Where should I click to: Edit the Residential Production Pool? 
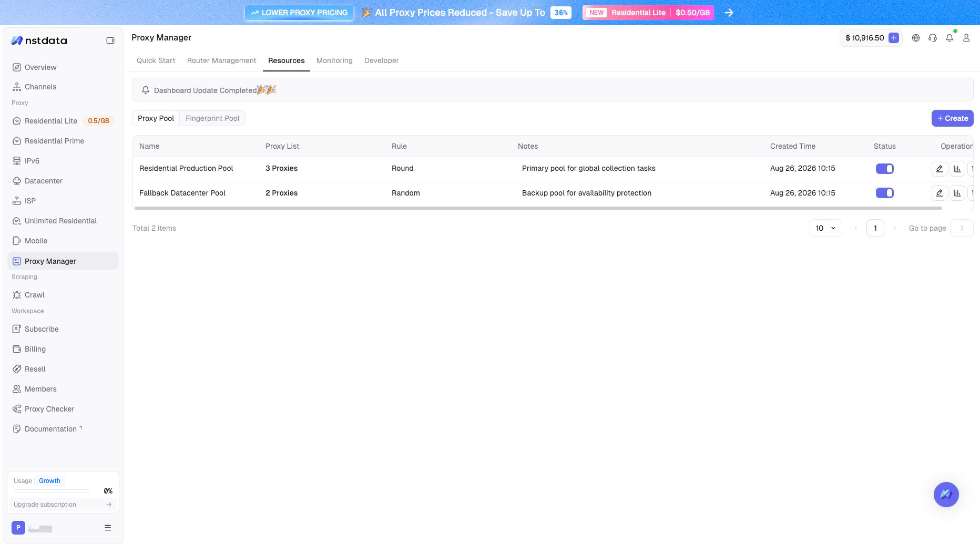[939, 169]
